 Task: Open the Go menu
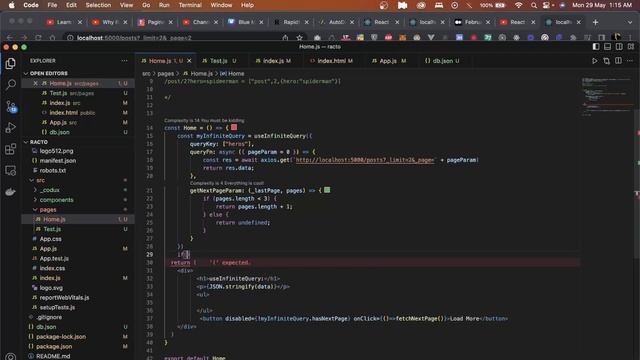(x=146, y=5)
